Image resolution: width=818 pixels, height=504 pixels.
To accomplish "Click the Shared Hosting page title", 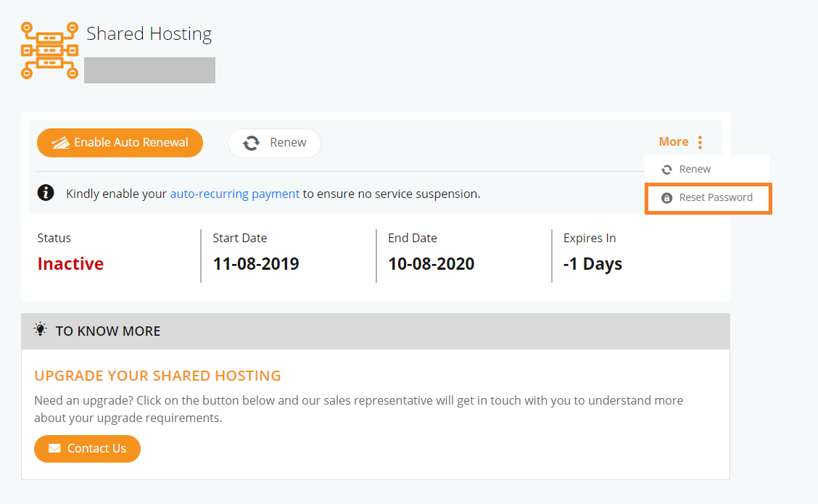I will tap(149, 33).
